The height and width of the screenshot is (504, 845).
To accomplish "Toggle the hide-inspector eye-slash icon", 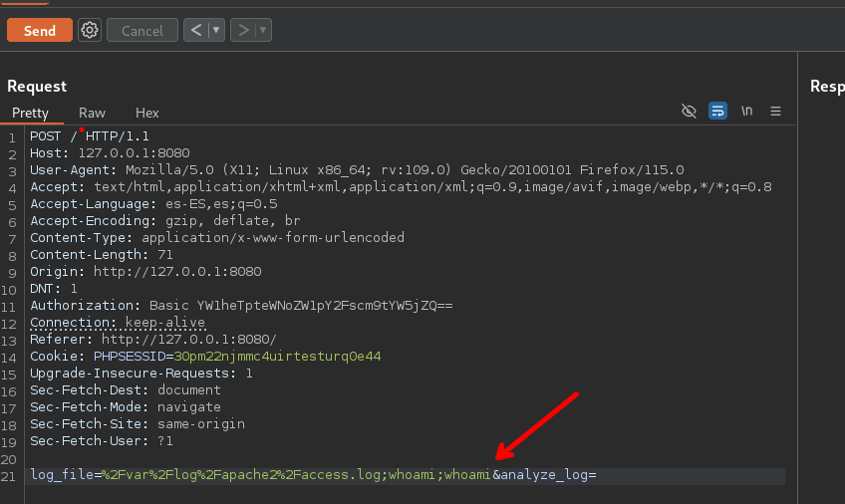I will 689,111.
